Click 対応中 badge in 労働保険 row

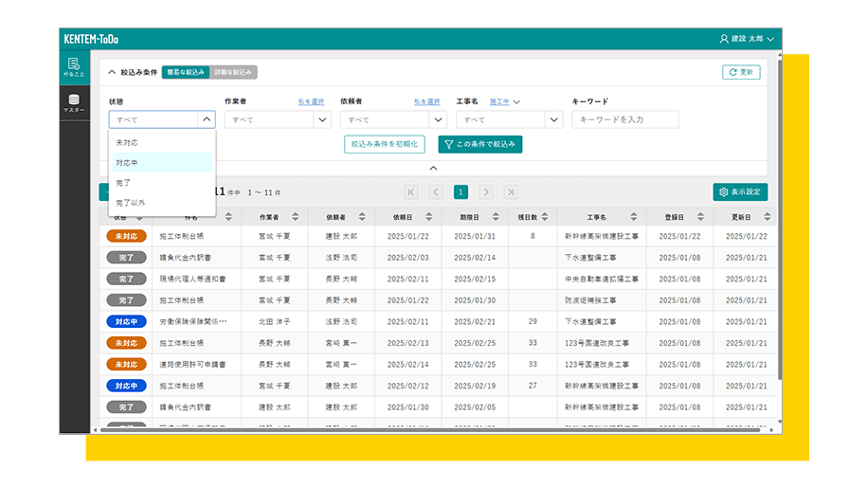point(126,321)
